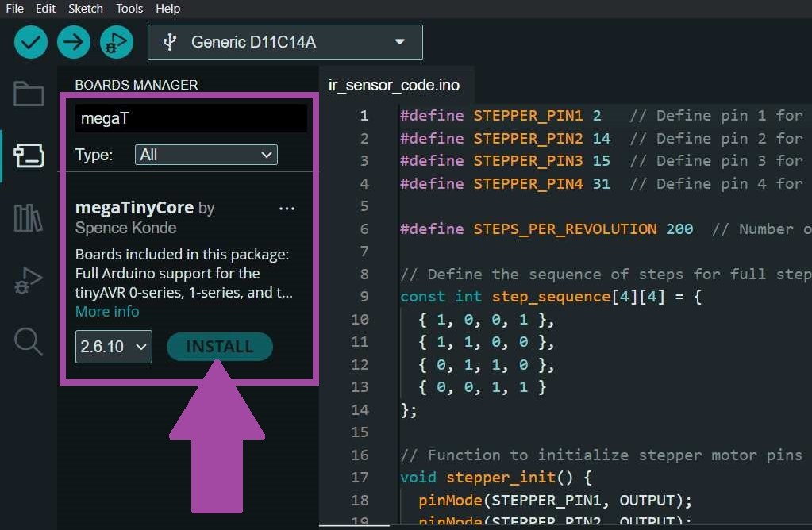
Task: Open the Sketch menu
Action: click(x=86, y=9)
